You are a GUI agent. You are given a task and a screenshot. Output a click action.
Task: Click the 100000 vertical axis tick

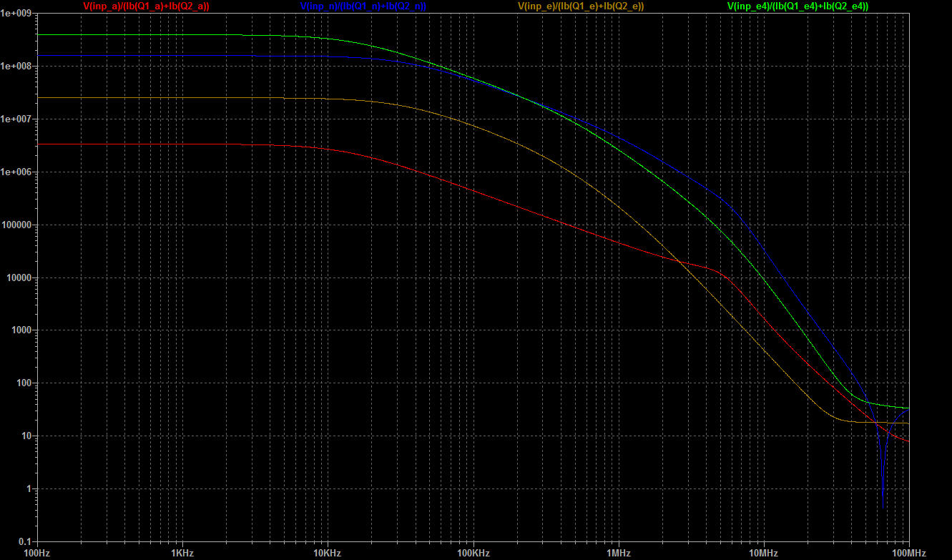19,225
